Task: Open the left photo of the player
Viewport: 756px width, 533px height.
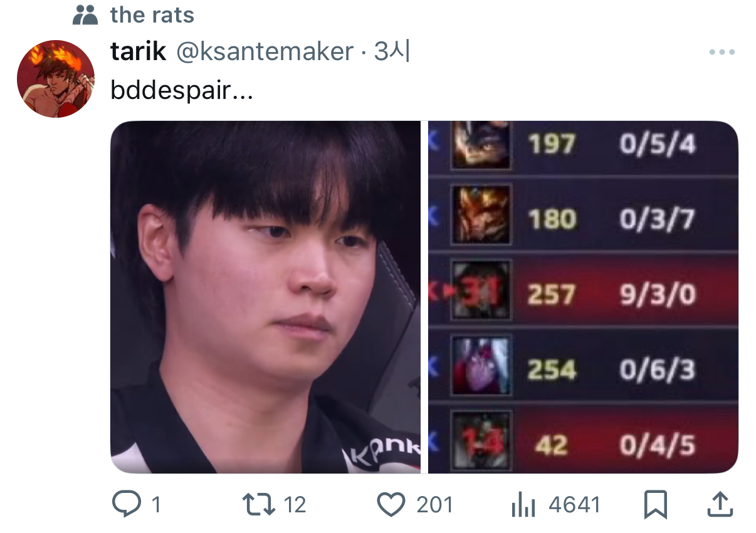Action: [x=265, y=297]
